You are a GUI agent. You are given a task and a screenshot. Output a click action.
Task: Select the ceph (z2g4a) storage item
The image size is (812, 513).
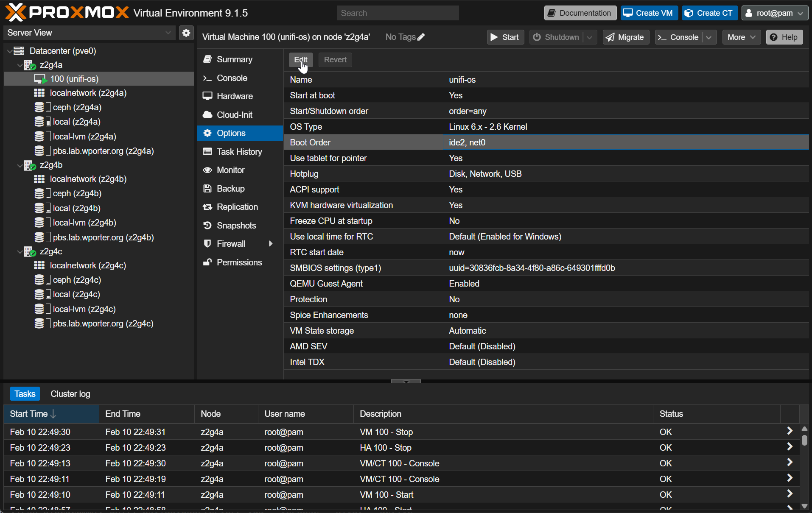click(77, 107)
